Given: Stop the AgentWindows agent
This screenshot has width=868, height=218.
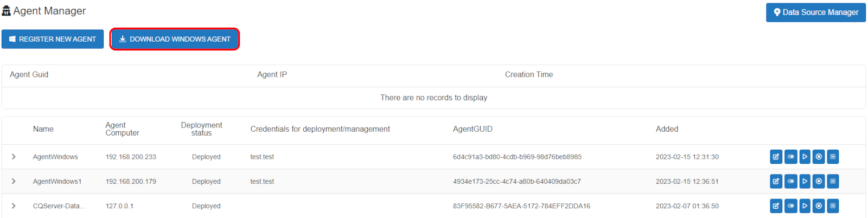Looking at the screenshot, I should 819,157.
